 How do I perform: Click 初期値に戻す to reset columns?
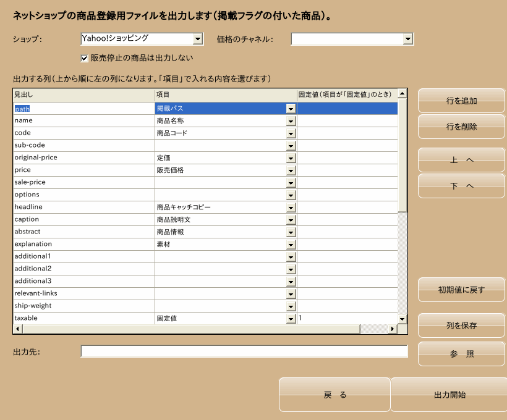tap(461, 290)
